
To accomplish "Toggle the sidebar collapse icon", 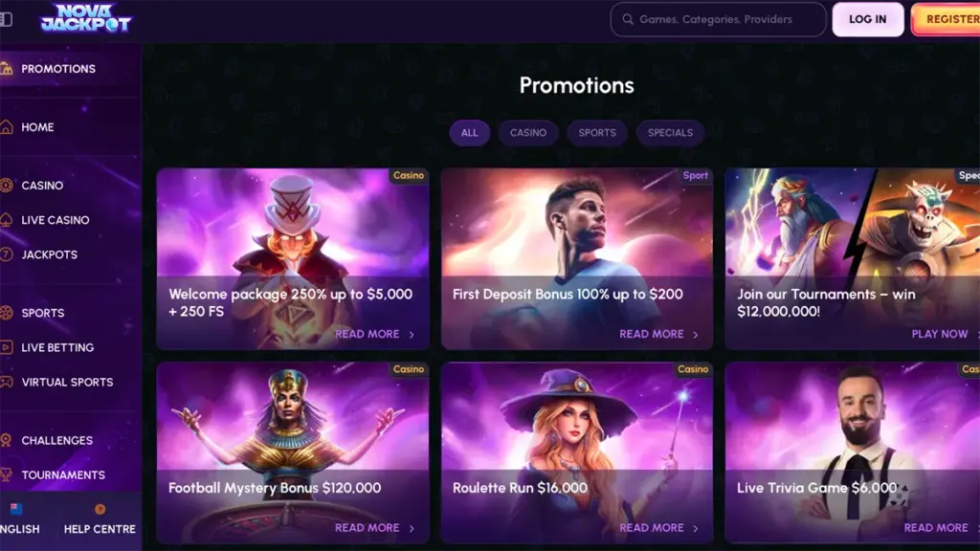I will coord(6,19).
